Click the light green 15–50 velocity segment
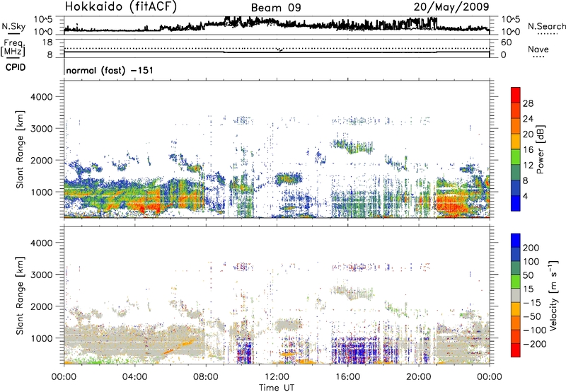Screen dimensions: 566x392 coord(516,282)
